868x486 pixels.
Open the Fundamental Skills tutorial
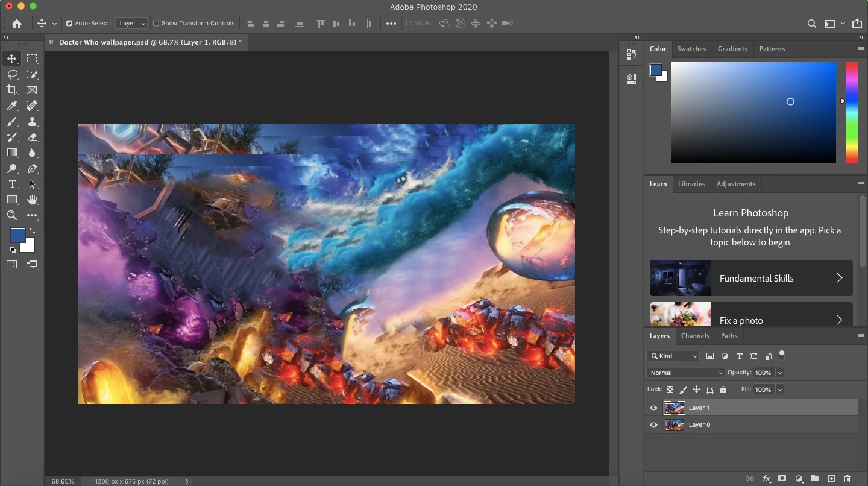click(x=751, y=278)
